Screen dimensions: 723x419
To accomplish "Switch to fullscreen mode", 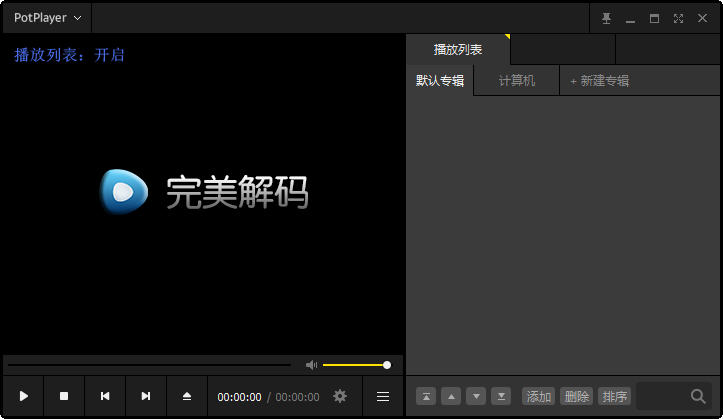I will (678, 18).
